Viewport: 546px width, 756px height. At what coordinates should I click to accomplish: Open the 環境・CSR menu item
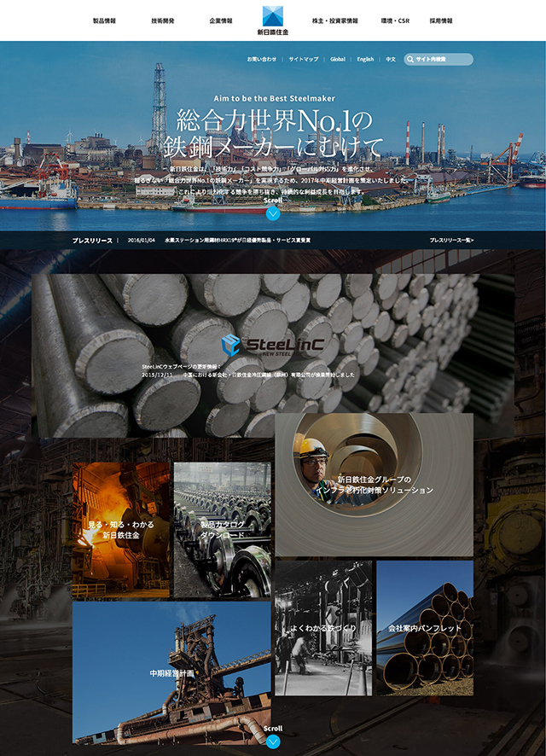click(x=393, y=20)
